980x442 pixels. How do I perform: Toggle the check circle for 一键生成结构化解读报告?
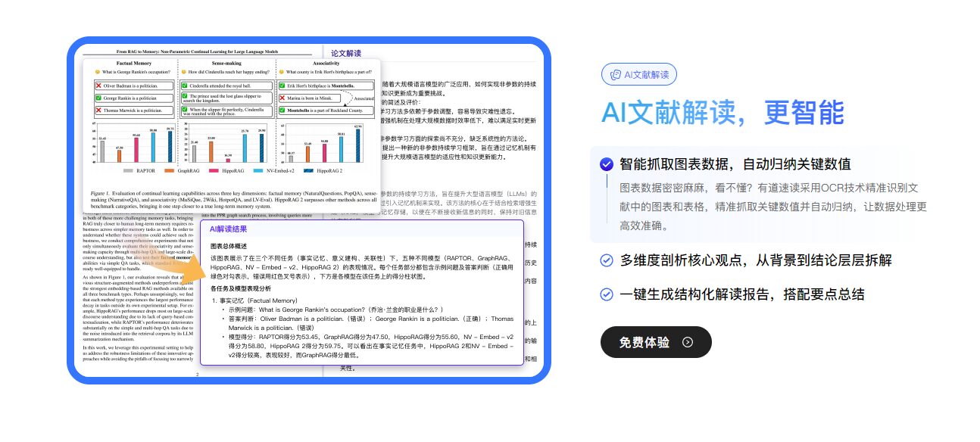click(x=606, y=294)
